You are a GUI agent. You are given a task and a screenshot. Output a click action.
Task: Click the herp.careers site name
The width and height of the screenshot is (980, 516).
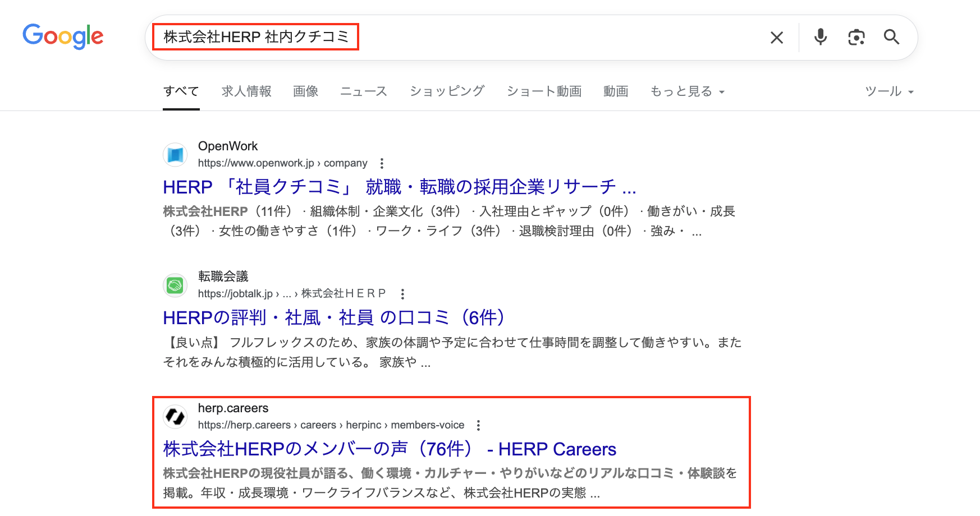(233, 408)
